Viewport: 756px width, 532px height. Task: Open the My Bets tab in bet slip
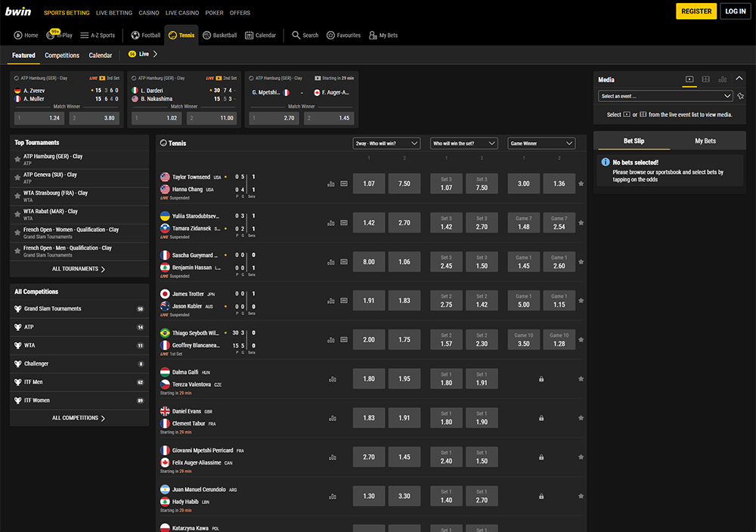click(705, 141)
